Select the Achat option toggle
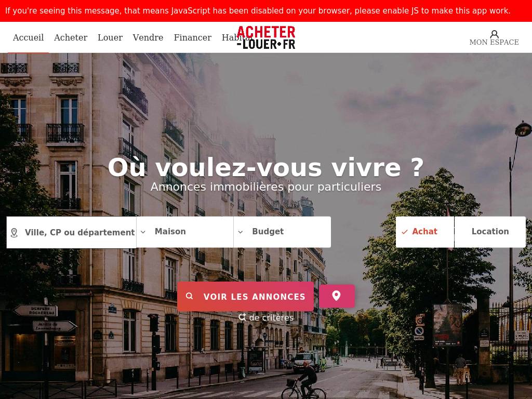Image resolution: width=532 pixels, height=399 pixels. 425,232
